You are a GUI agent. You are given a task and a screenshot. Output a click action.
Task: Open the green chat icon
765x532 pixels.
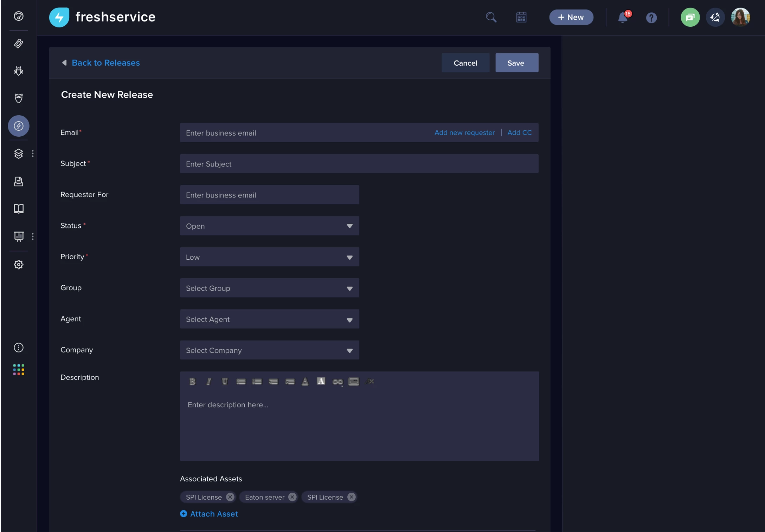click(x=690, y=17)
